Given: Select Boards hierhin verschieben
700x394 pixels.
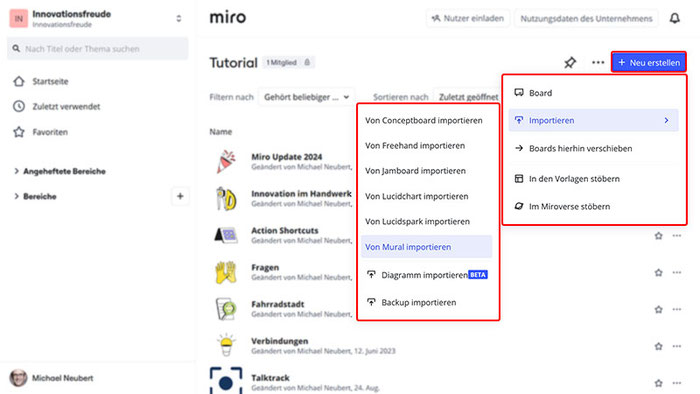Looking at the screenshot, I should point(593,148).
